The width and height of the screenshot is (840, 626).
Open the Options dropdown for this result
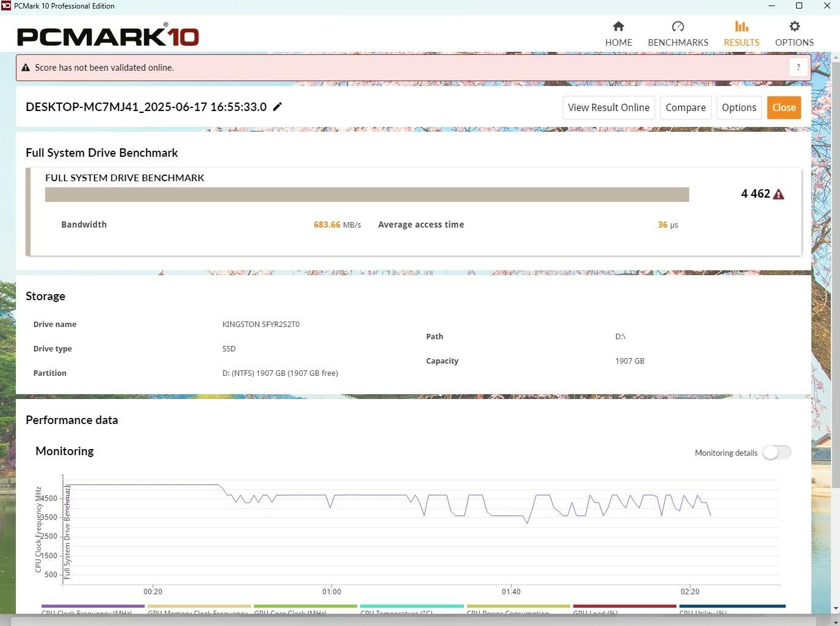coord(739,107)
